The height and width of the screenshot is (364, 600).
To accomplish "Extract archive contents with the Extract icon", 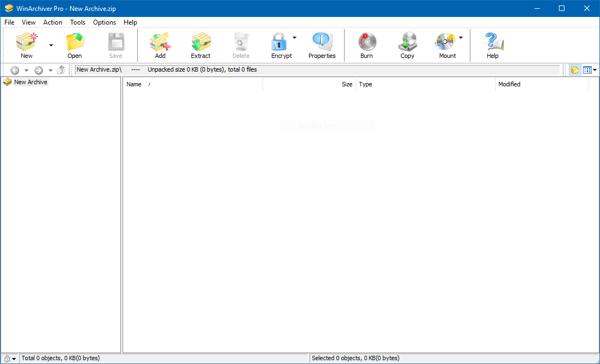I will pos(201,42).
